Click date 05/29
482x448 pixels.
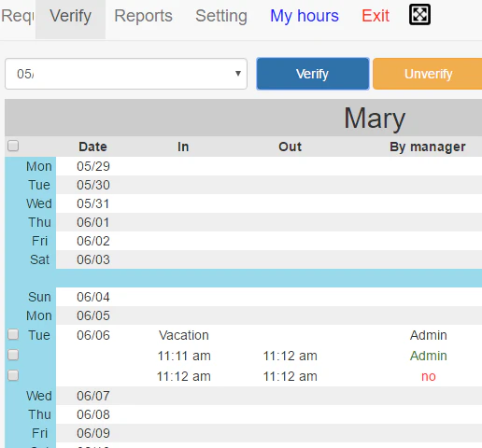pyautogui.click(x=93, y=166)
